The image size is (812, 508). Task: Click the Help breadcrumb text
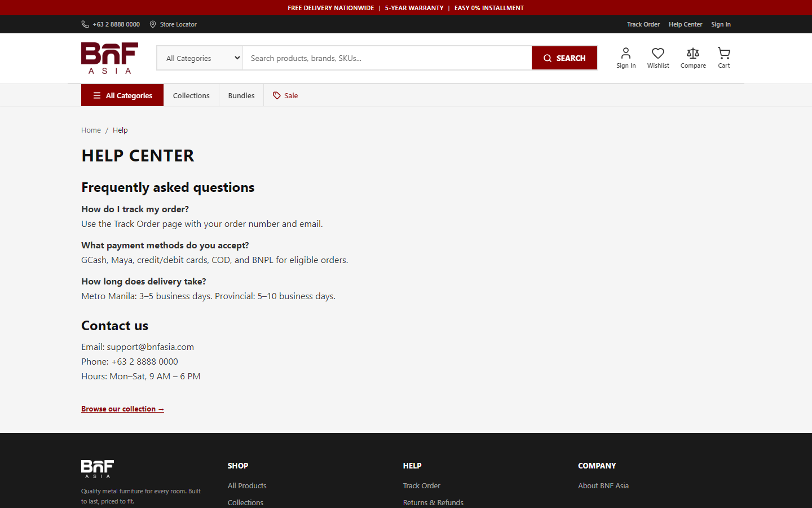(x=120, y=130)
